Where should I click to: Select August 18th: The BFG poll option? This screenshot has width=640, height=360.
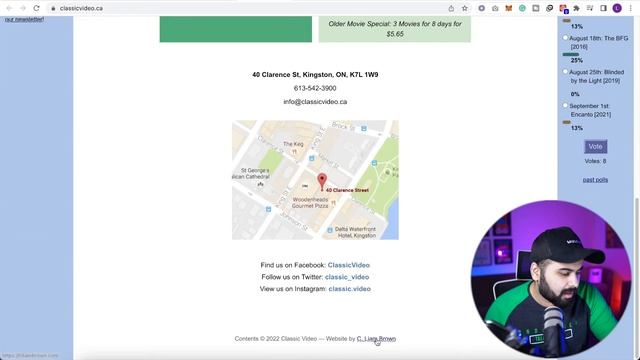[565, 38]
